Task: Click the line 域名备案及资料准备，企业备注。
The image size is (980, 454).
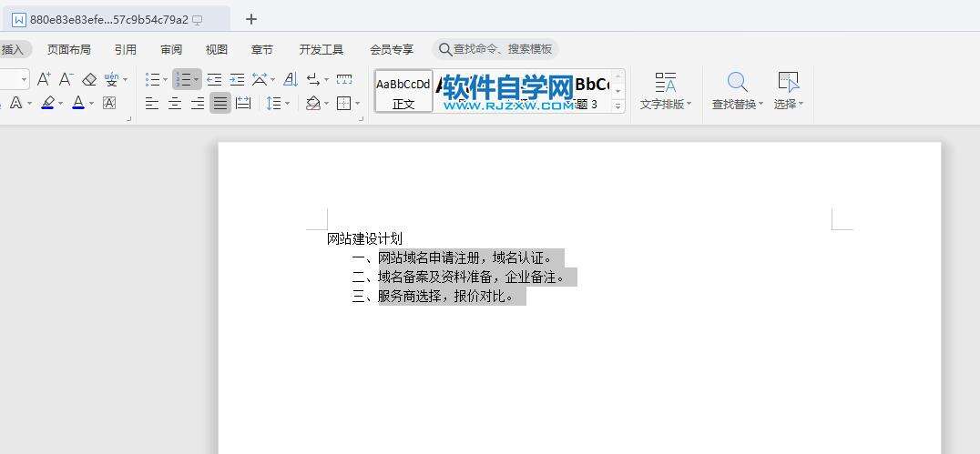Action: (472, 277)
